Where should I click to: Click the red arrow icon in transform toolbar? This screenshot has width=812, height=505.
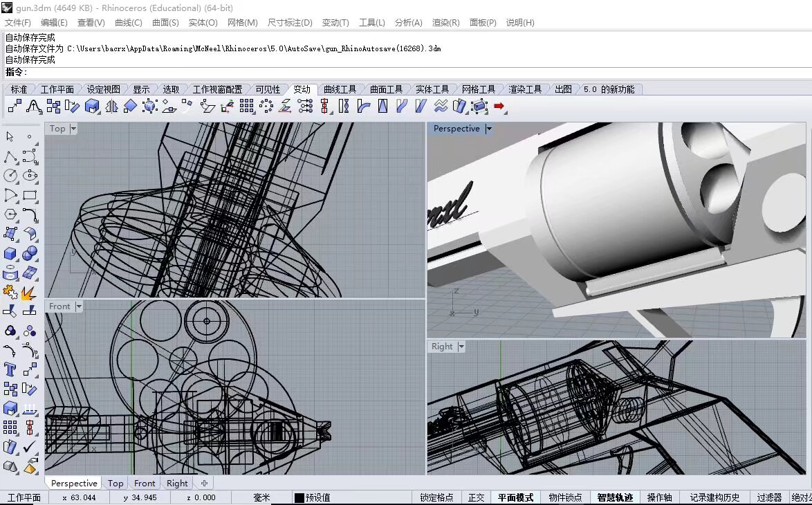pos(499,106)
